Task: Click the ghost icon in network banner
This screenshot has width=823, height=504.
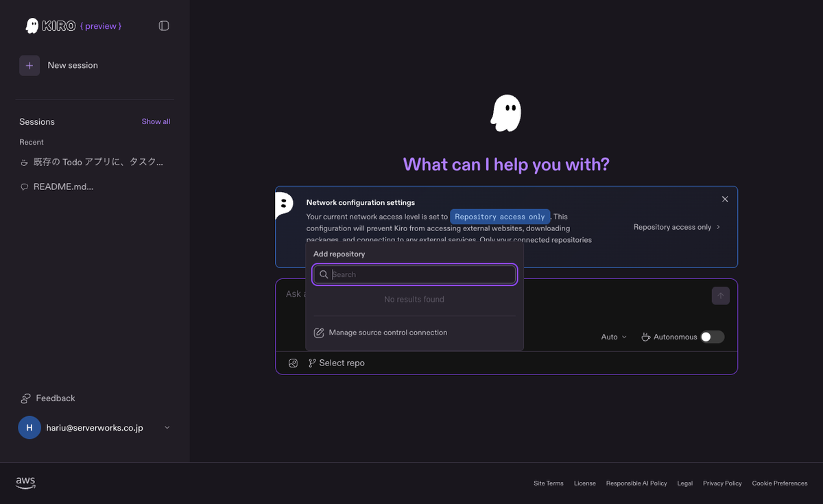Action: coord(284,205)
